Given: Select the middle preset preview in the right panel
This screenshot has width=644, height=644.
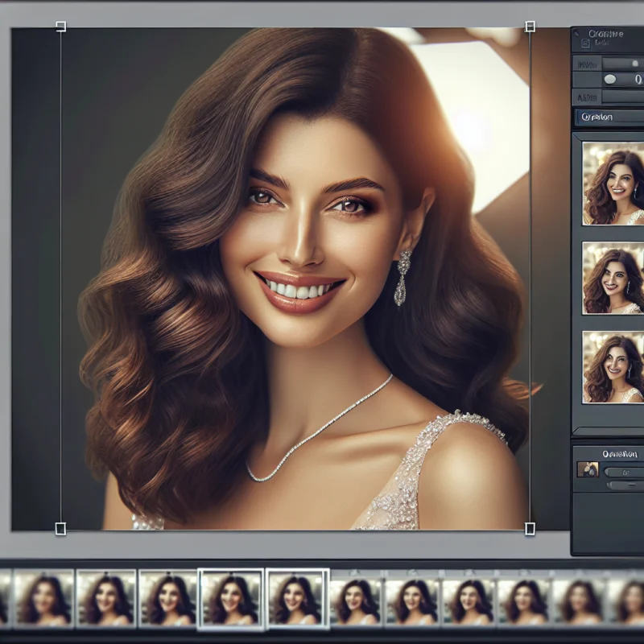Looking at the screenshot, I should click(x=613, y=277).
